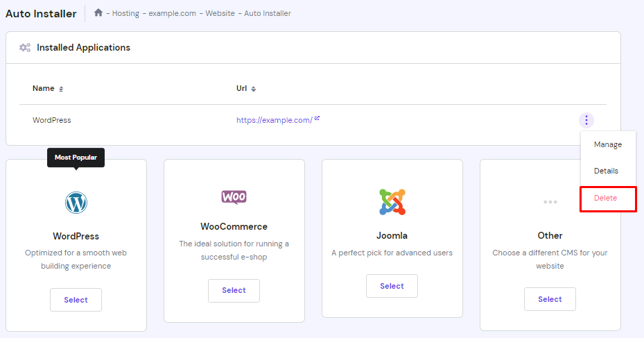
Task: Choose Manage from the context menu
Action: pyautogui.click(x=607, y=144)
